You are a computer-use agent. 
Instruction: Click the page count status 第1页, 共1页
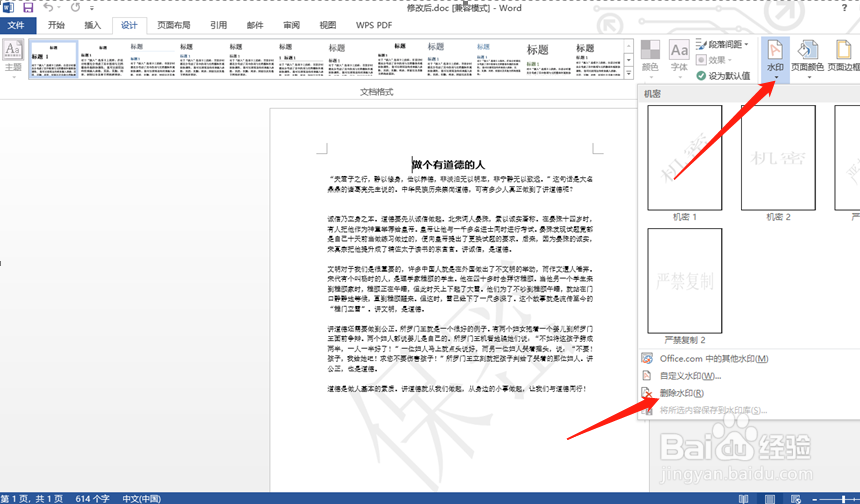click(x=32, y=499)
